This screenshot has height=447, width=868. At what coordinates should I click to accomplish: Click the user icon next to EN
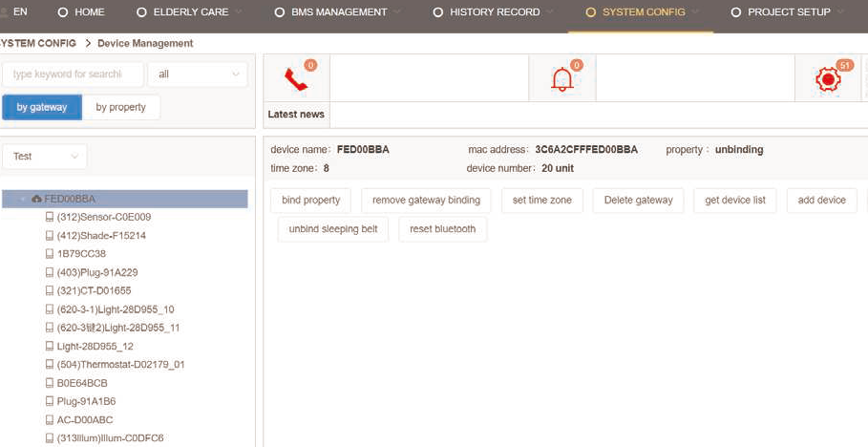[x=3, y=11]
